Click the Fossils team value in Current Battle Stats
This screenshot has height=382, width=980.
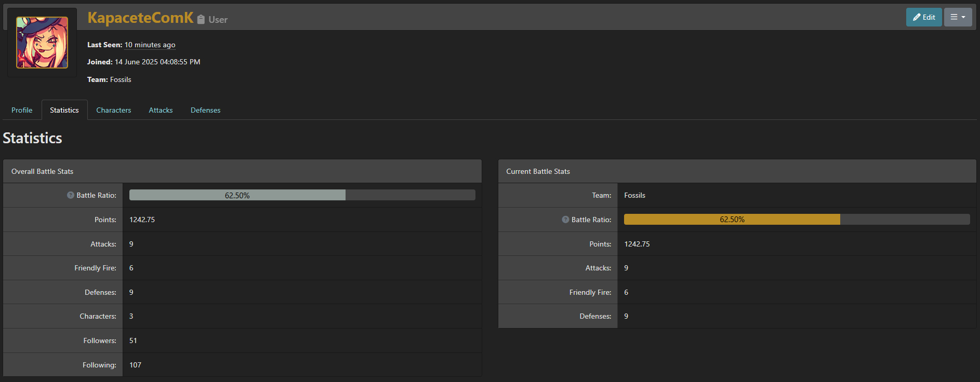(x=634, y=195)
